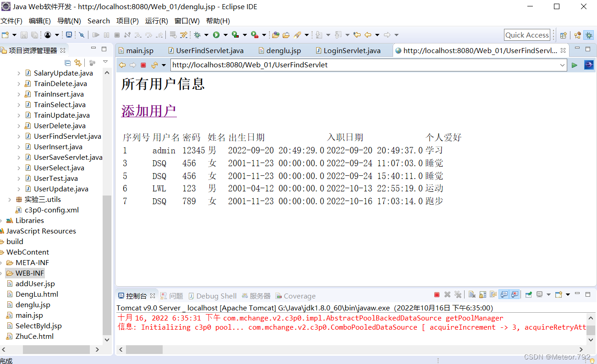Screen dimensions: 597x364
Task: Click inside the UserFindServlet URL bar
Action: [x=321, y=65]
